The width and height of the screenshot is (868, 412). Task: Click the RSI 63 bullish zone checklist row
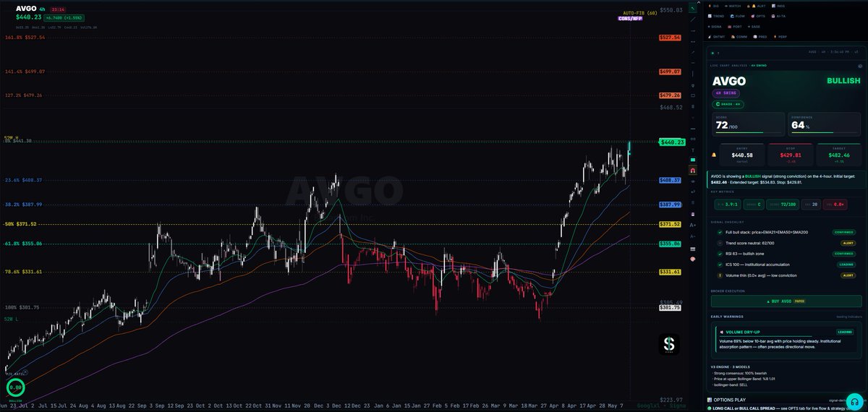click(x=786, y=254)
